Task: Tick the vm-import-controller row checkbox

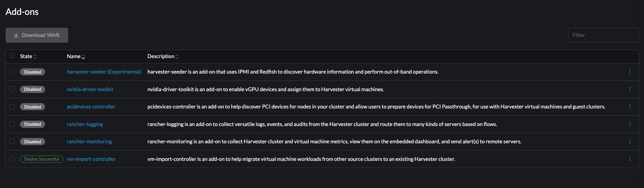Action: pyautogui.click(x=12, y=159)
